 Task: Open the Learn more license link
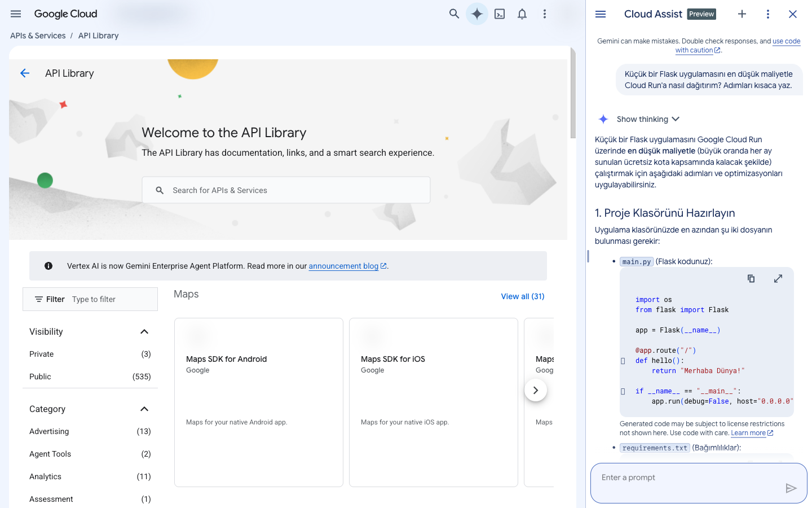click(x=752, y=433)
